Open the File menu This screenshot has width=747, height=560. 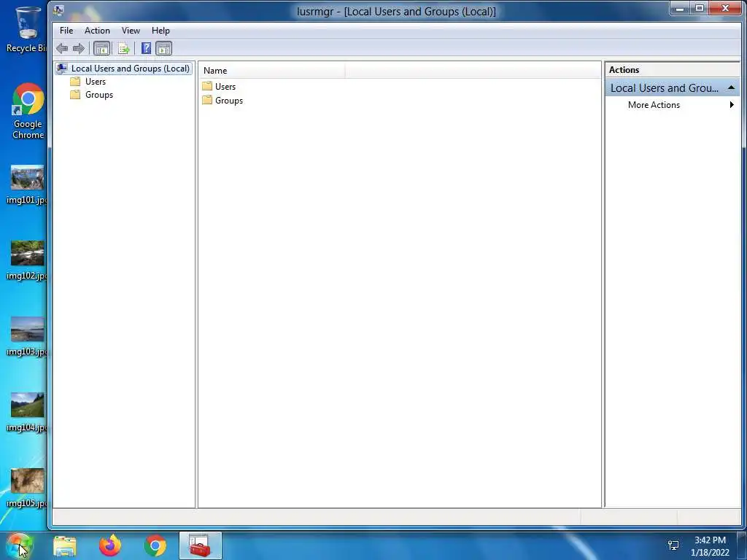click(x=66, y=31)
